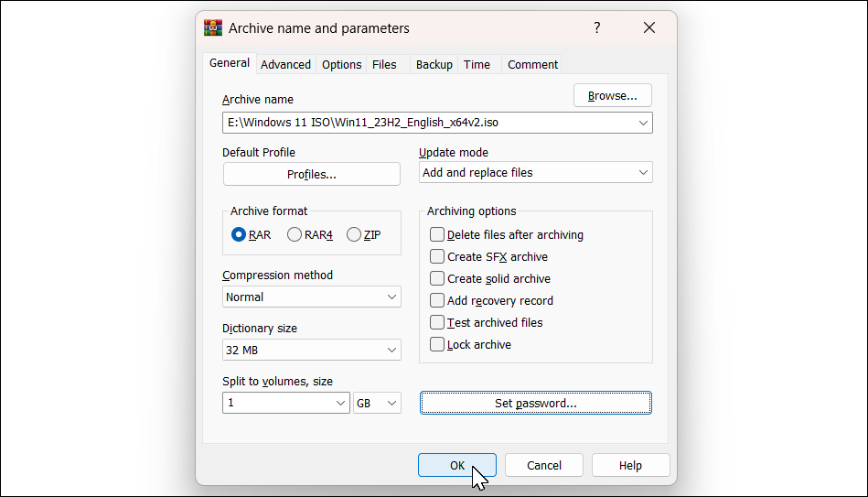Click inside the Archive name field
Viewport: 868px width, 497px height.
tap(425, 123)
